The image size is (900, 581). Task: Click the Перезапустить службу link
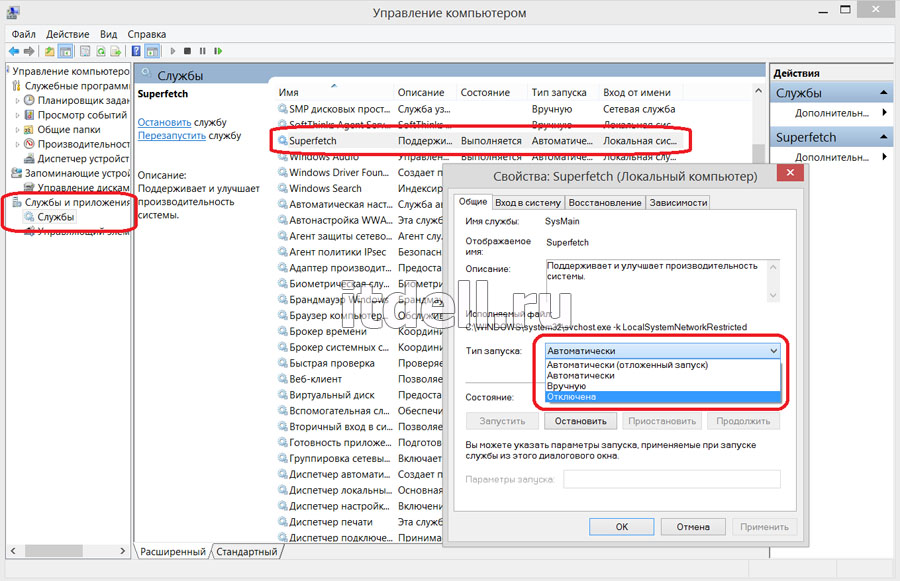(x=172, y=135)
